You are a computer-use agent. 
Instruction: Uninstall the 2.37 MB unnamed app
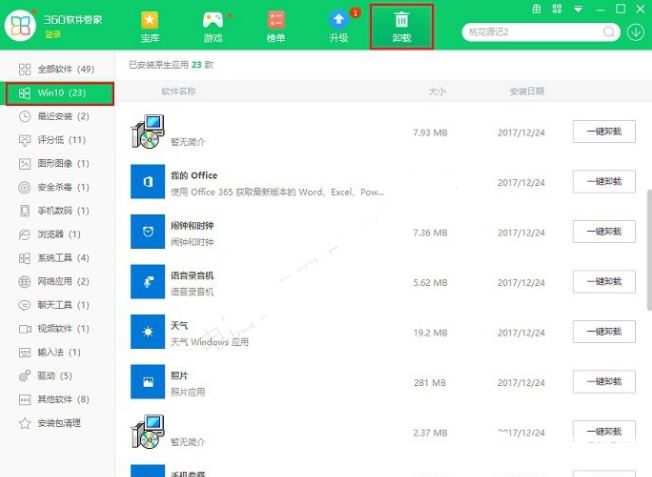pos(604,431)
